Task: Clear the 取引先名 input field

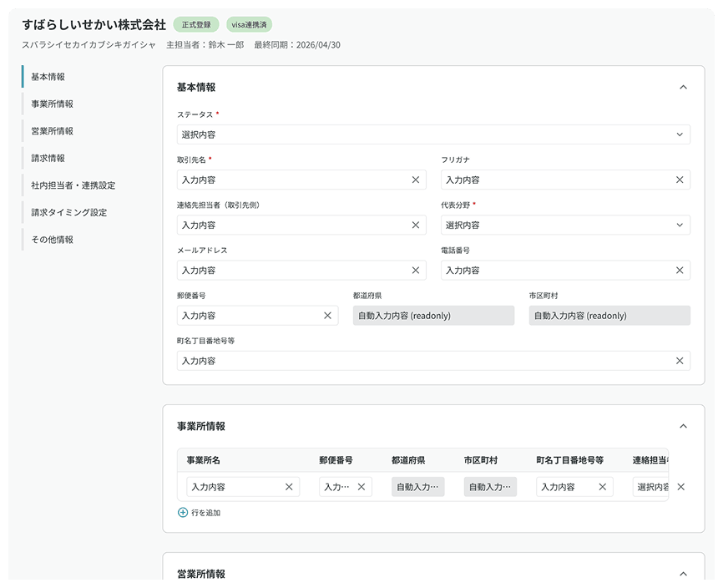Action: 416,180
